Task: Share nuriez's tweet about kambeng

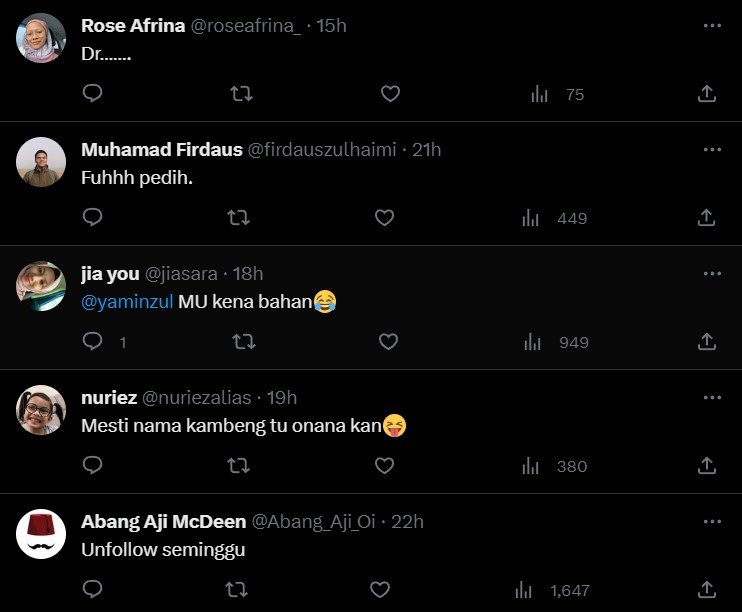Action: pos(706,466)
